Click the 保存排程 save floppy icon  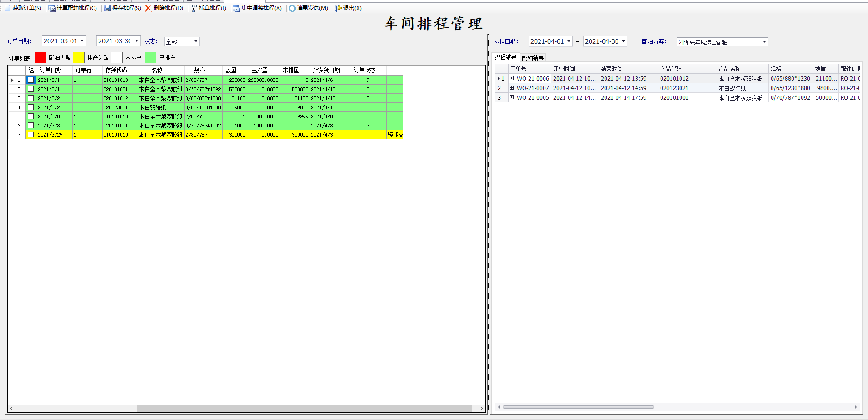pos(107,8)
